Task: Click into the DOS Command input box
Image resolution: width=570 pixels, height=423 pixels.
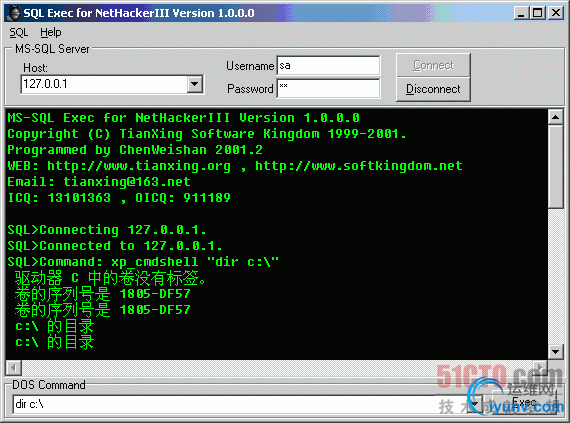Action: [x=241, y=404]
